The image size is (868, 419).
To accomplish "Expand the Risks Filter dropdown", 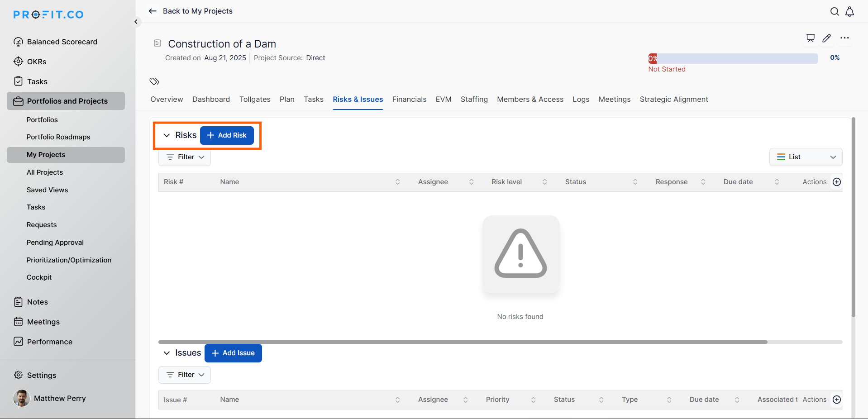I will [x=185, y=157].
